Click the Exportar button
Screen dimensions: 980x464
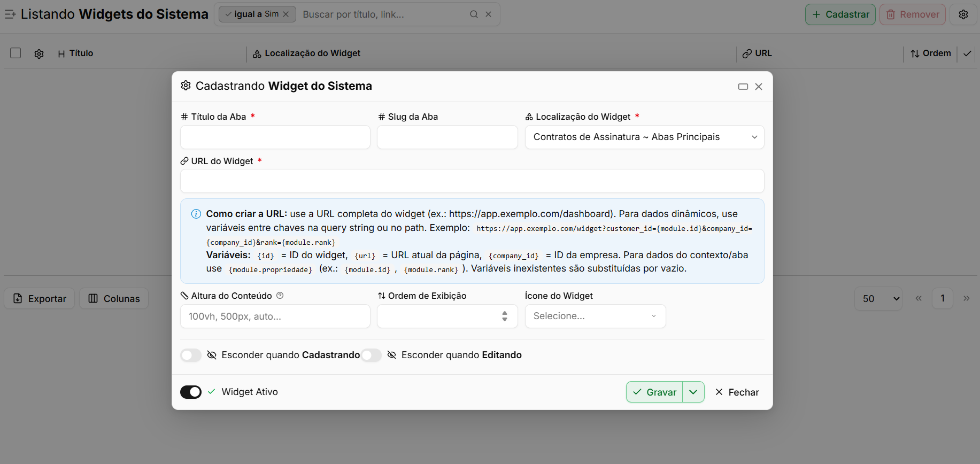pos(40,298)
